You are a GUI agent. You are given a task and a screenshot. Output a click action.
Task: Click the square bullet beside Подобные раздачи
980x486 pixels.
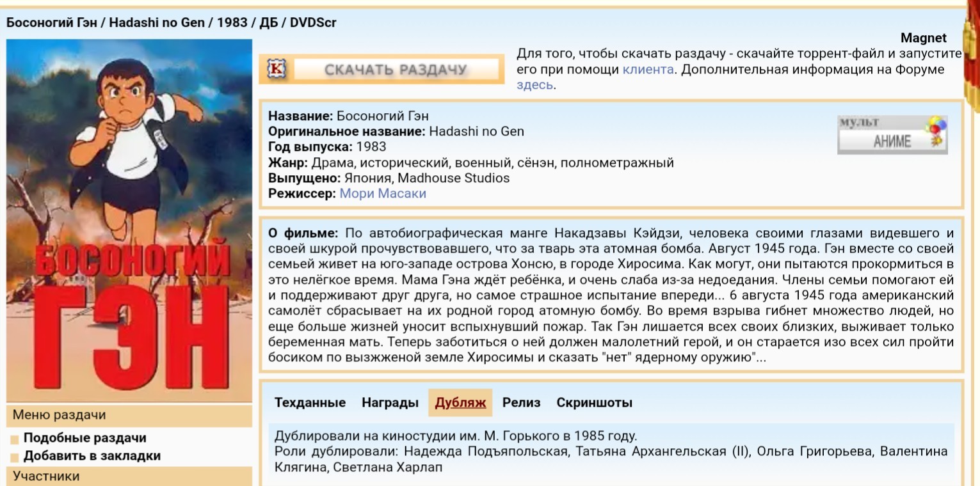point(15,439)
